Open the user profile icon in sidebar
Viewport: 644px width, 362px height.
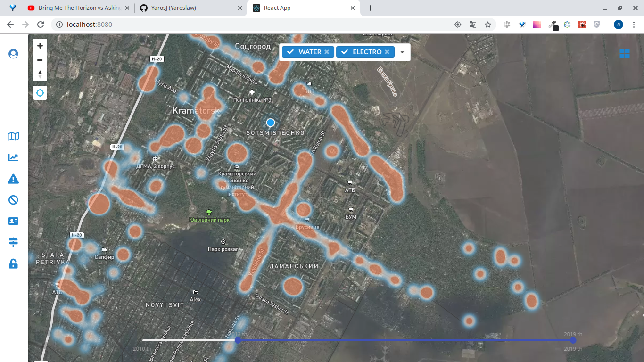coord(13,54)
